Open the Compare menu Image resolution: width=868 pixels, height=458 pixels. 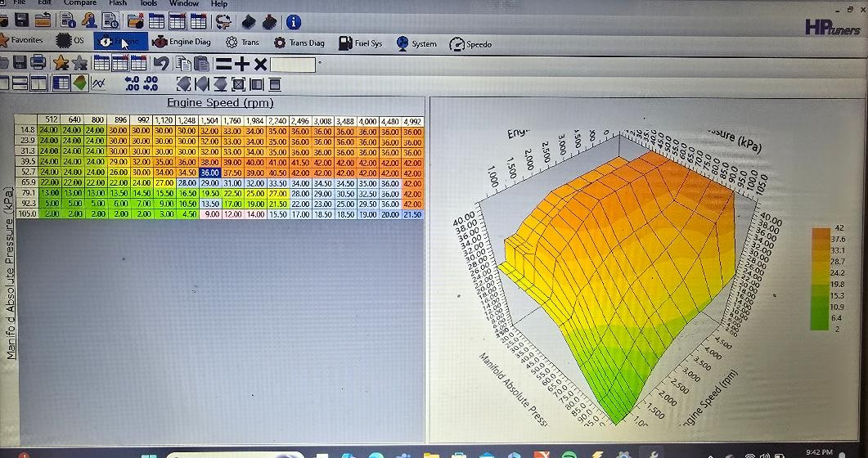point(79,3)
